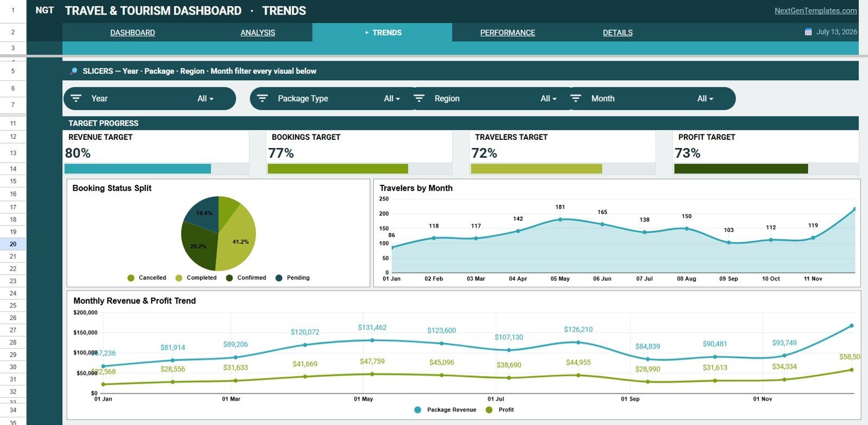The image size is (868, 425).
Task: Click the Confirmed legend dot
Action: (229, 278)
